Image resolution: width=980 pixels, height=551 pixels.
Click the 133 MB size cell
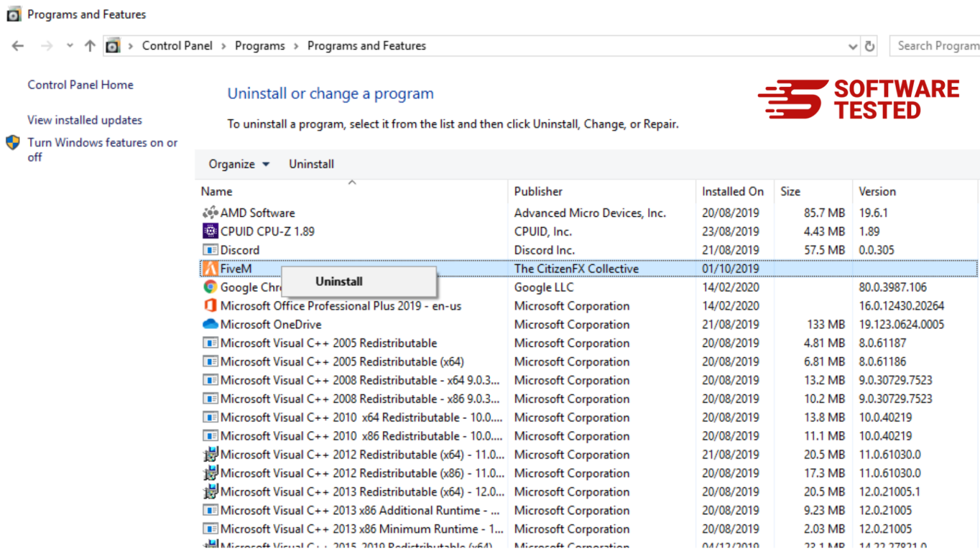click(x=826, y=324)
